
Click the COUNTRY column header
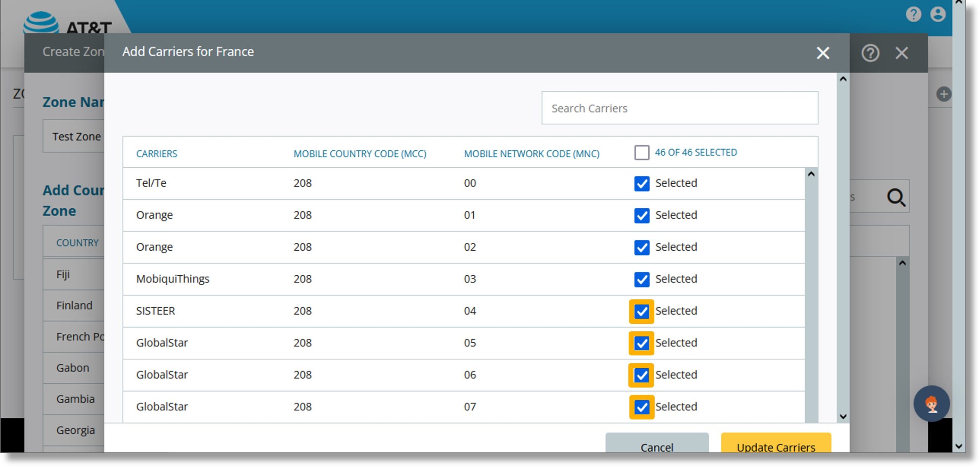(x=77, y=243)
